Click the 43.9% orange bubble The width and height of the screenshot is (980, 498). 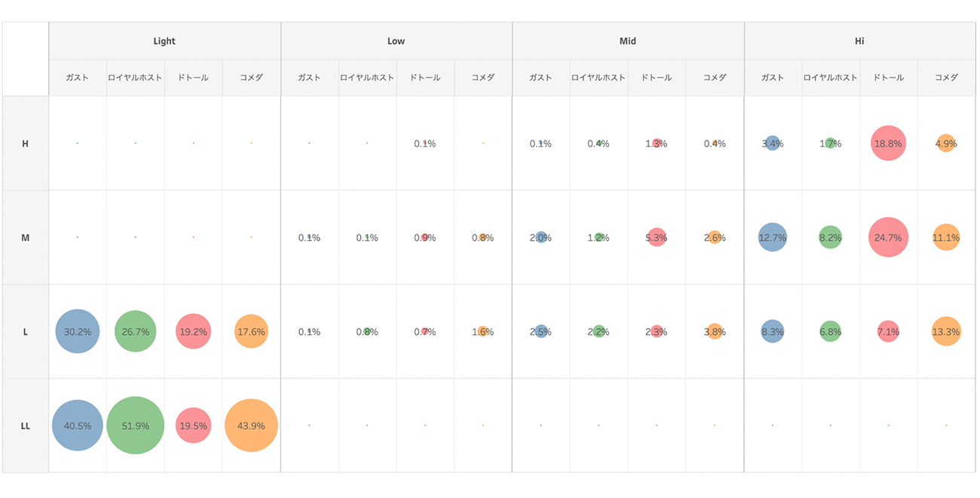click(251, 426)
